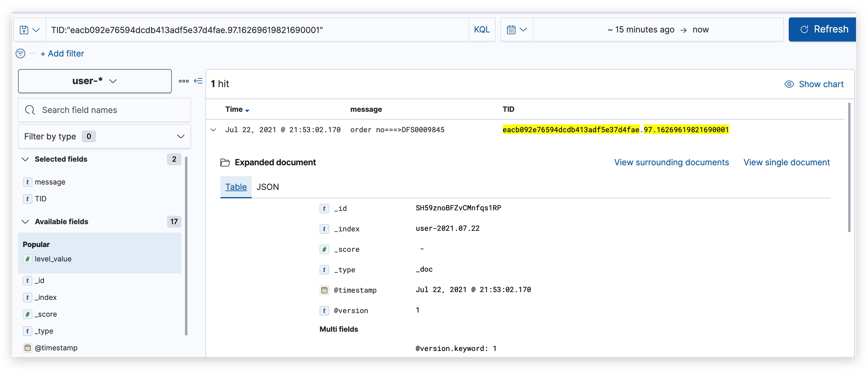Click the _index value user-2021.07.22
This screenshot has height=369, width=868.
click(x=448, y=228)
